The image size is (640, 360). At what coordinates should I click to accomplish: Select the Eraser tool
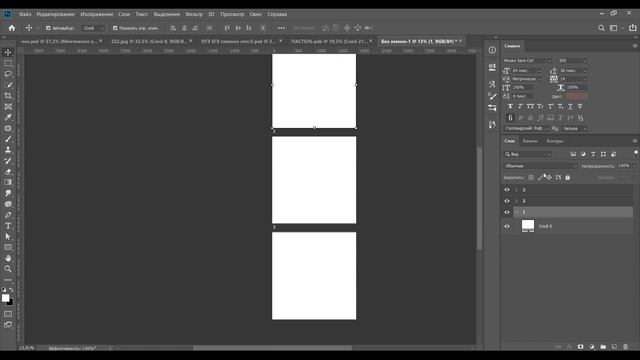[8, 171]
